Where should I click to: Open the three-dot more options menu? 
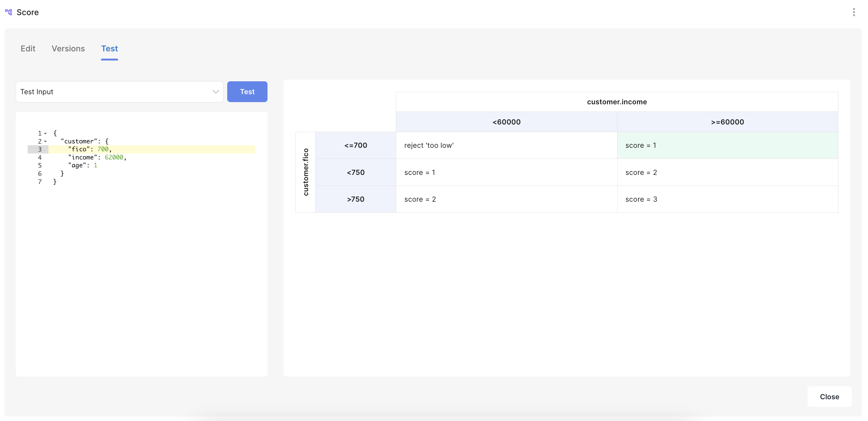point(854,12)
